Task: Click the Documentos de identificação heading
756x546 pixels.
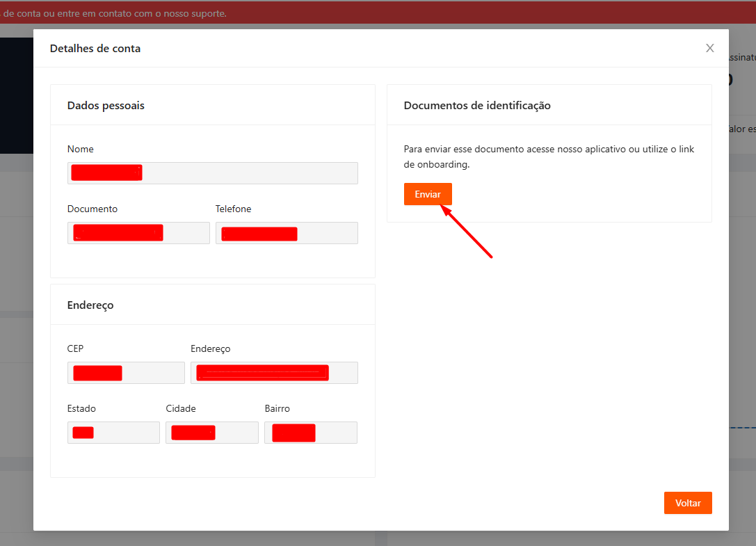Action: (x=477, y=106)
